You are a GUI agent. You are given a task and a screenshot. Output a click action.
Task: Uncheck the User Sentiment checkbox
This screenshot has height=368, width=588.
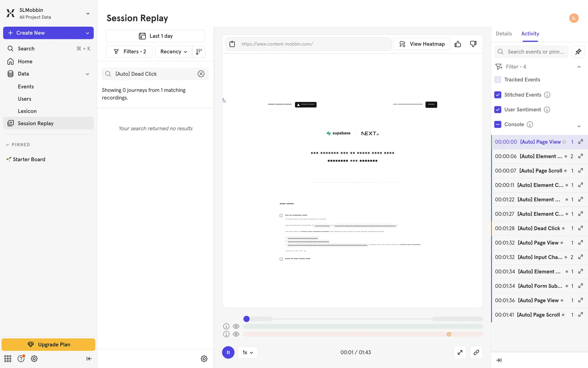point(498,109)
